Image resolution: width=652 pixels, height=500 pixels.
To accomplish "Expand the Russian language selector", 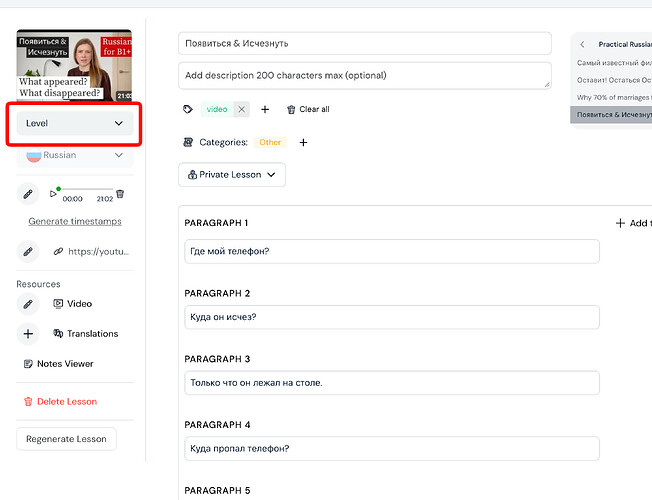I will point(75,155).
